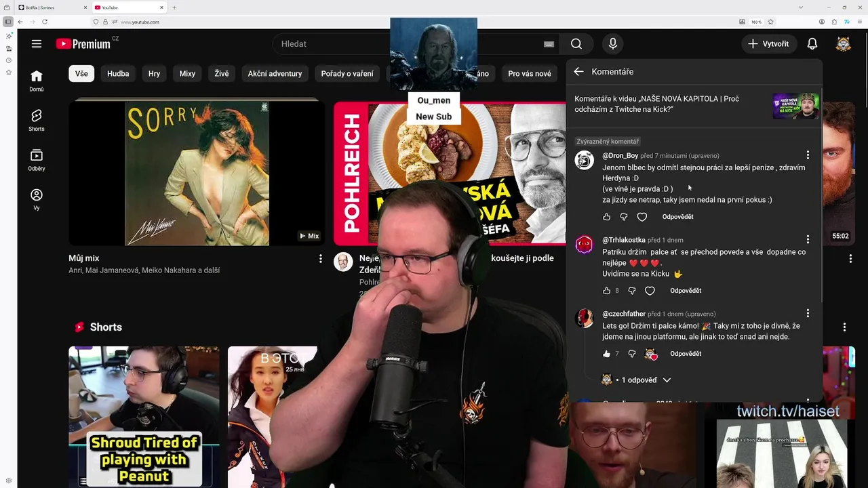Open Odběry subscriptions in sidebar

[x=37, y=160]
